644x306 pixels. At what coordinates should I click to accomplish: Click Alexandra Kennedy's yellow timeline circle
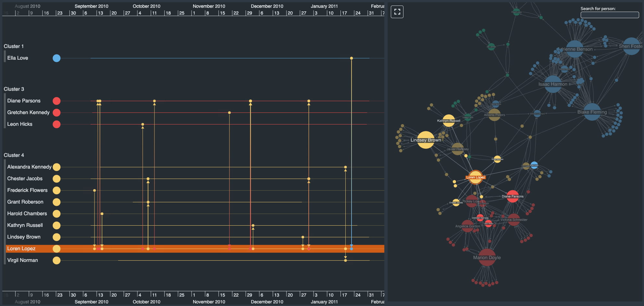pyautogui.click(x=56, y=167)
